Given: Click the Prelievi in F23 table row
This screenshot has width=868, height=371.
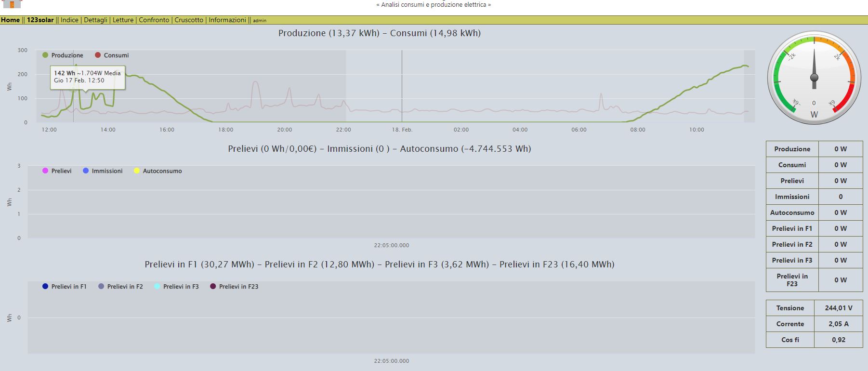Looking at the screenshot, I should 815,280.
